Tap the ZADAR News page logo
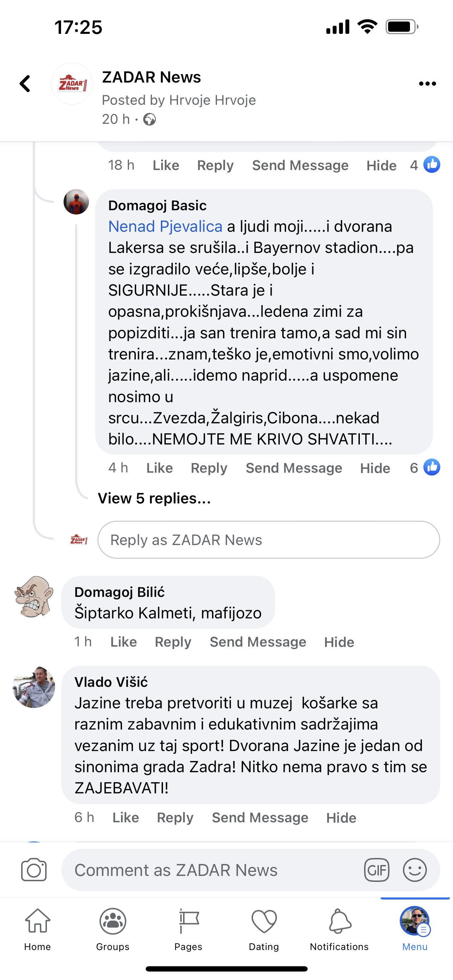453x980 pixels. click(x=72, y=84)
